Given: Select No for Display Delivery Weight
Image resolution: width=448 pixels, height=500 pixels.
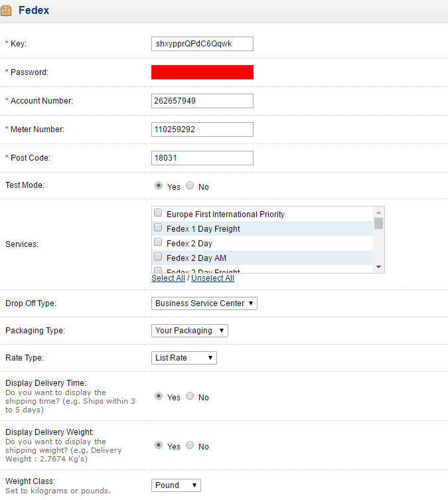Looking at the screenshot, I should pyautogui.click(x=190, y=445).
